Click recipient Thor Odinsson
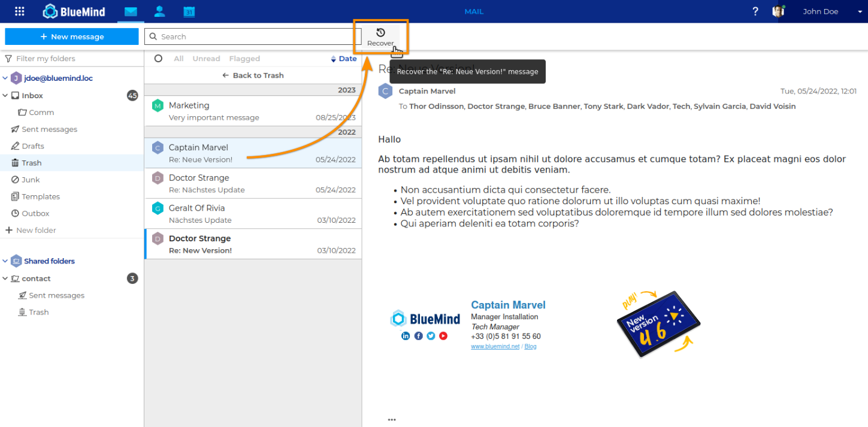The height and width of the screenshot is (427, 868). 437,106
